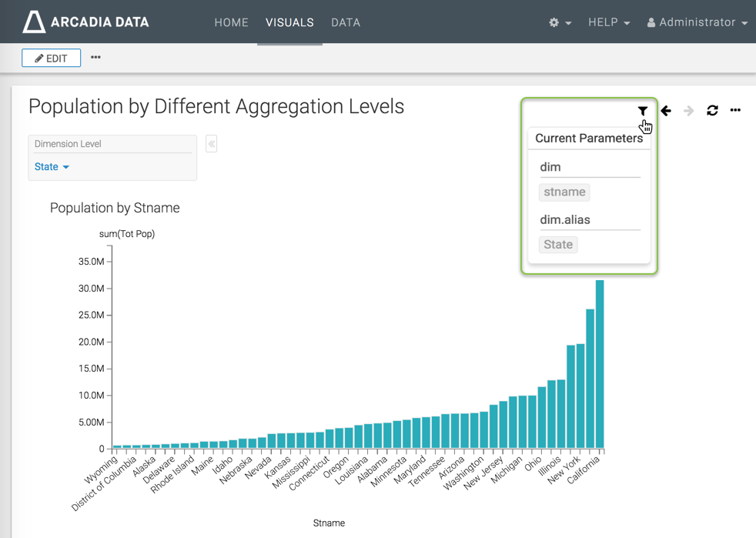Image resolution: width=756 pixels, height=538 pixels.
Task: Click the back arrow icon
Action: [666, 111]
